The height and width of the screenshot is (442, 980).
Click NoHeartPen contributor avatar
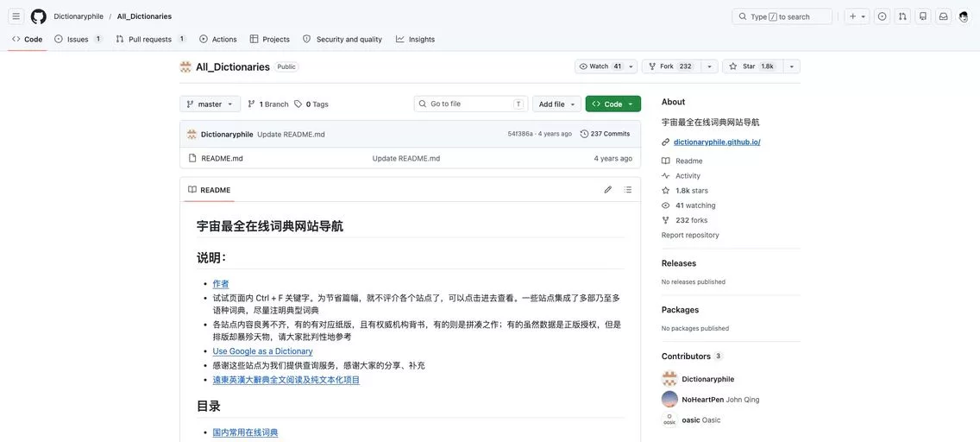[669, 399]
